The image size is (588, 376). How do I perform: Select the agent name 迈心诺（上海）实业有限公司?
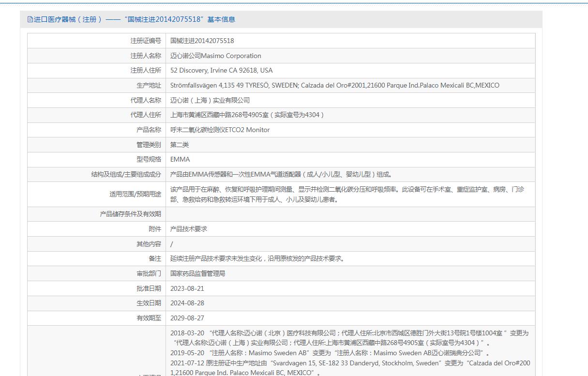coord(210,100)
